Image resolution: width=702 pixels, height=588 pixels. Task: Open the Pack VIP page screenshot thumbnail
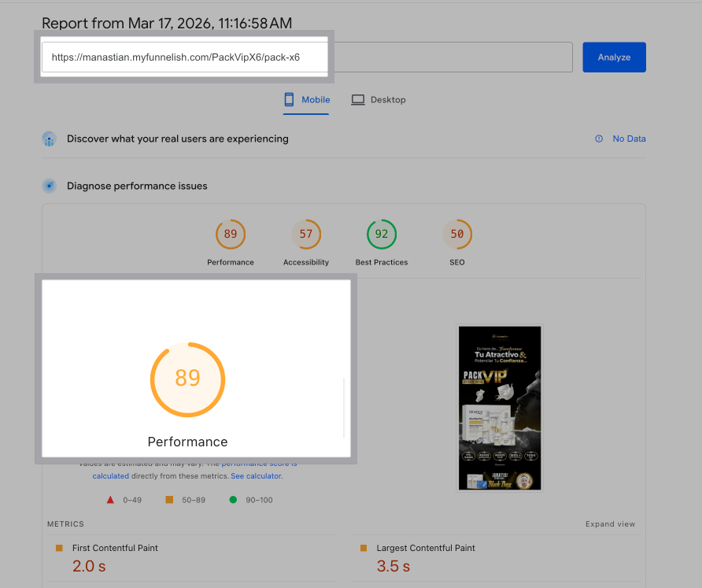coord(500,408)
